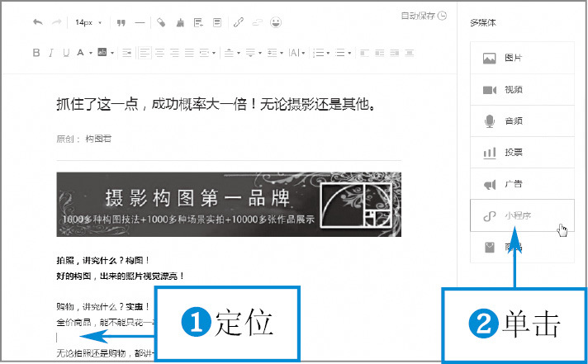The width and height of the screenshot is (588, 364).
Task: Center-align the text
Action: click(x=159, y=53)
